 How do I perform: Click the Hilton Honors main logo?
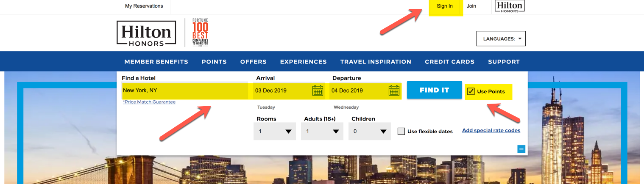point(146,33)
